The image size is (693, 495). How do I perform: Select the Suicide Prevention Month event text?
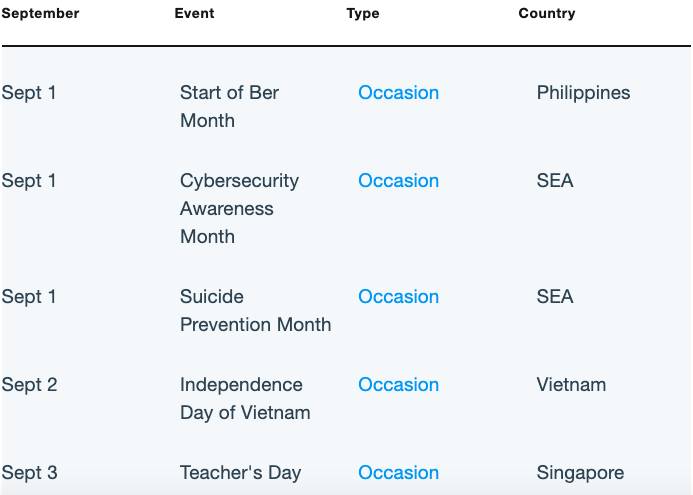(x=255, y=311)
